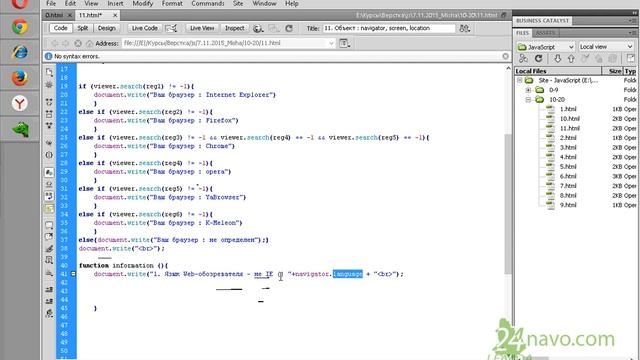This screenshot has width=640, height=360.
Task: Expand the 0-9 folder in Files panel
Action: pos(528,90)
